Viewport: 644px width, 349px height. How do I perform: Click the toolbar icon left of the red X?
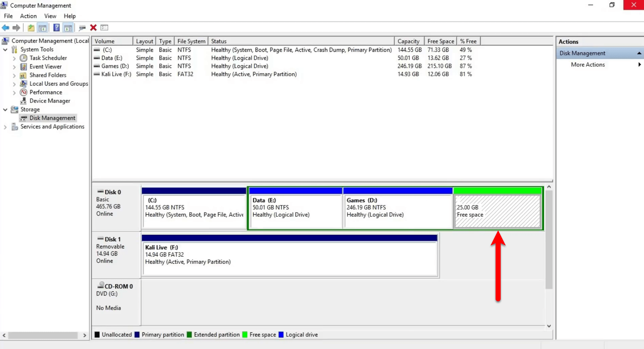82,28
